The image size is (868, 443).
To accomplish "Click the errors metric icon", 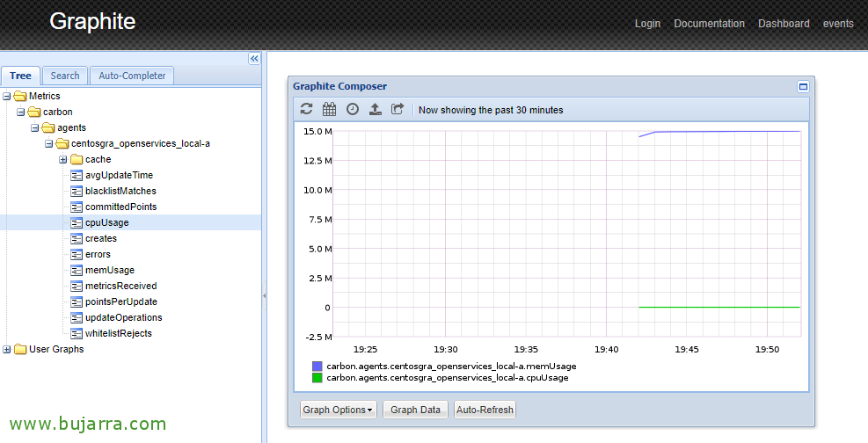I will click(77, 254).
